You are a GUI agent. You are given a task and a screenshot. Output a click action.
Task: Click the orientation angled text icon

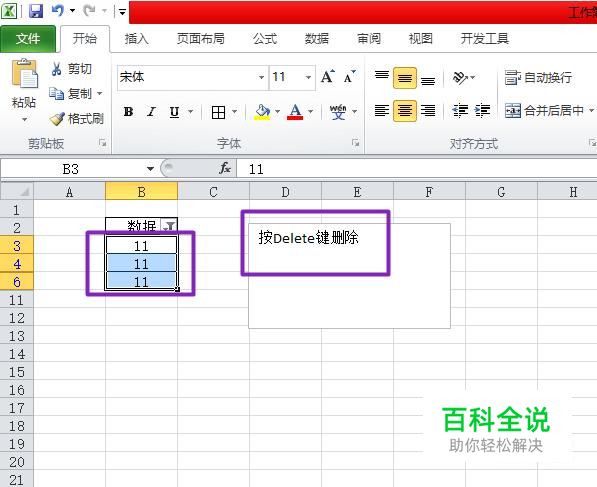click(460, 78)
